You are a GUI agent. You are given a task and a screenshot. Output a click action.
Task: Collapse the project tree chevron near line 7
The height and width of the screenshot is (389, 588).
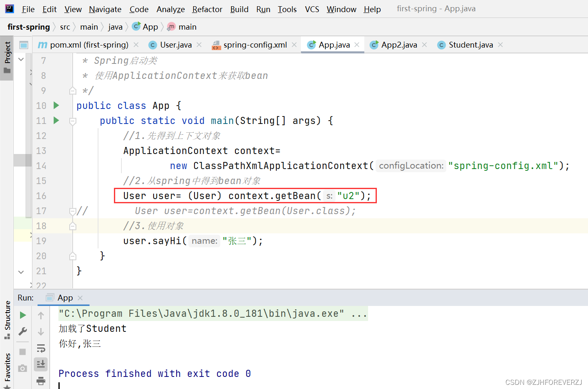[x=21, y=60]
